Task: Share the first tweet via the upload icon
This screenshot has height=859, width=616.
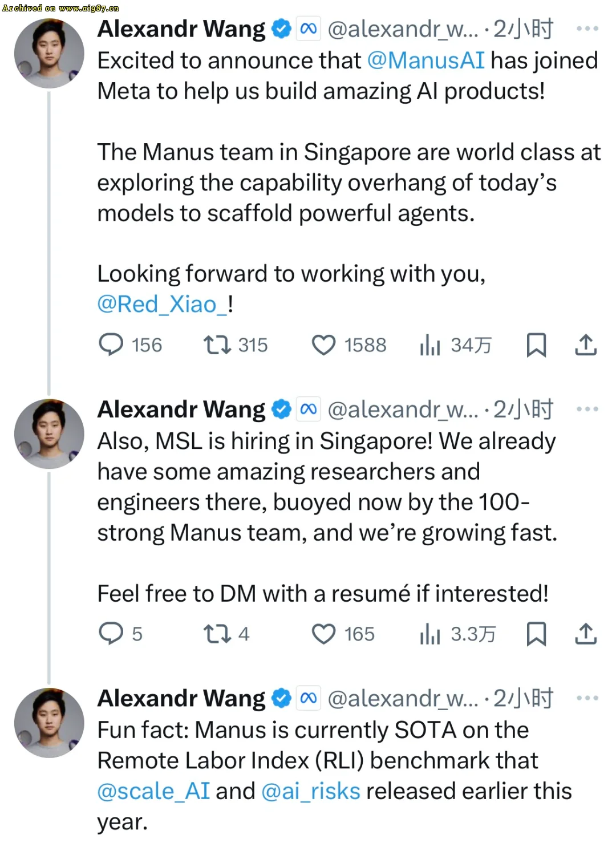Action: click(x=586, y=345)
